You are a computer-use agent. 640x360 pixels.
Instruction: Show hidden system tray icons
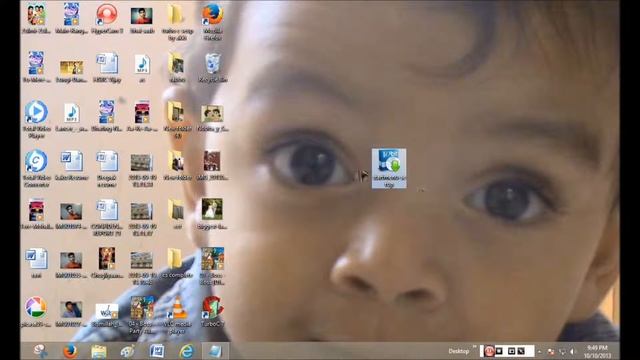[540, 351]
